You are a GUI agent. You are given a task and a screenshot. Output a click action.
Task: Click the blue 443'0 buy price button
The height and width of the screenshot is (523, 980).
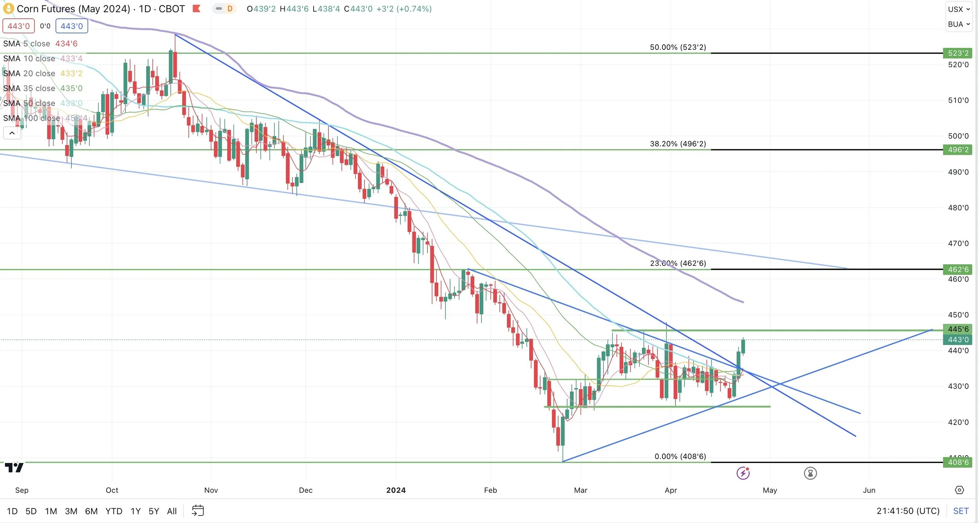(x=72, y=26)
